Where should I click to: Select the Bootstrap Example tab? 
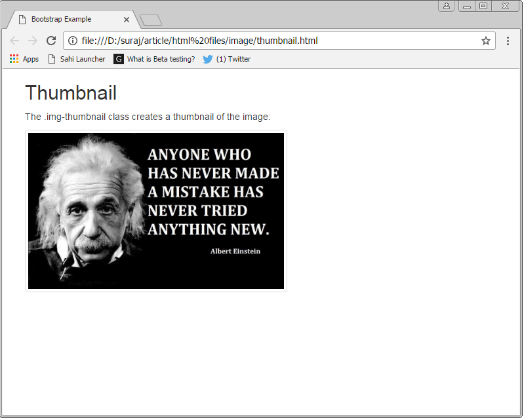click(72, 20)
